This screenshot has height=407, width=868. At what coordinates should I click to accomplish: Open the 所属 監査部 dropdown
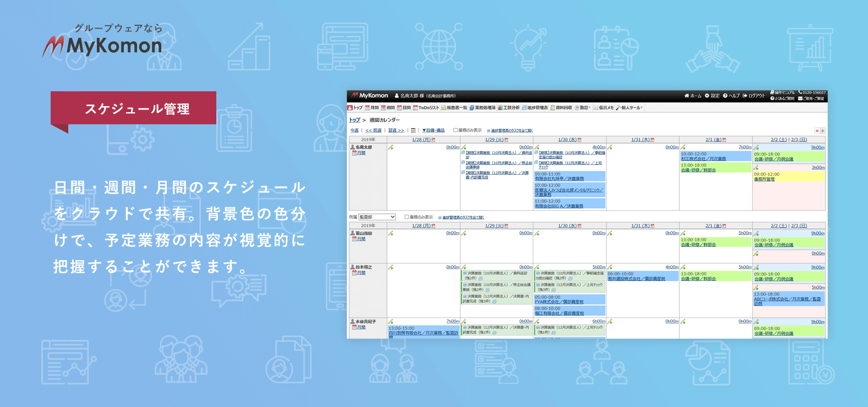(x=377, y=217)
